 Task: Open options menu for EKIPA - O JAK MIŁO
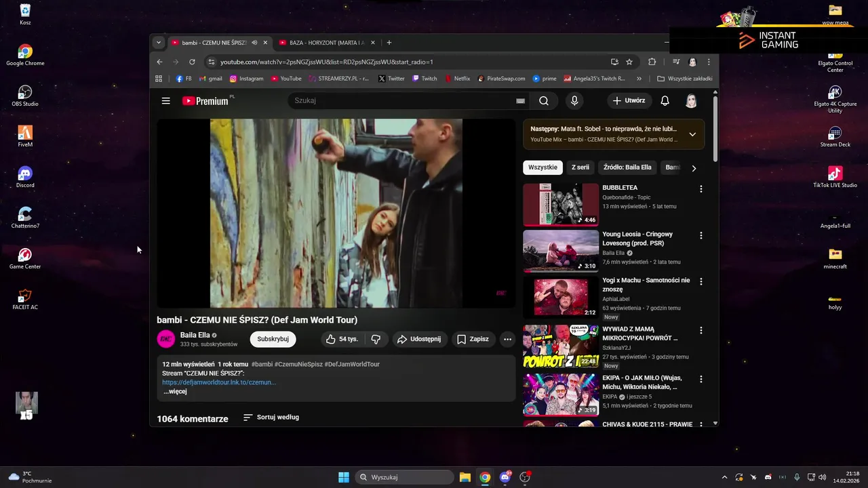pos(701,379)
